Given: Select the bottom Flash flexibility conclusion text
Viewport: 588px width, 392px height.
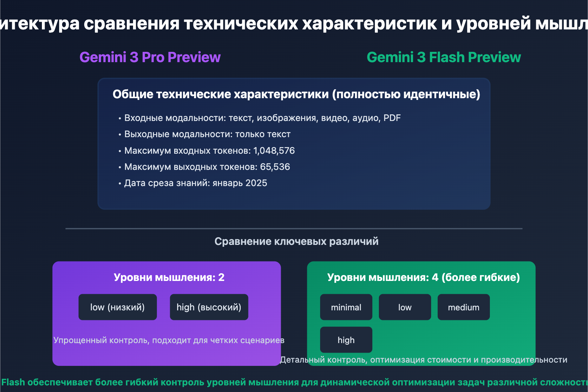Looking at the screenshot, I should (x=294, y=382).
